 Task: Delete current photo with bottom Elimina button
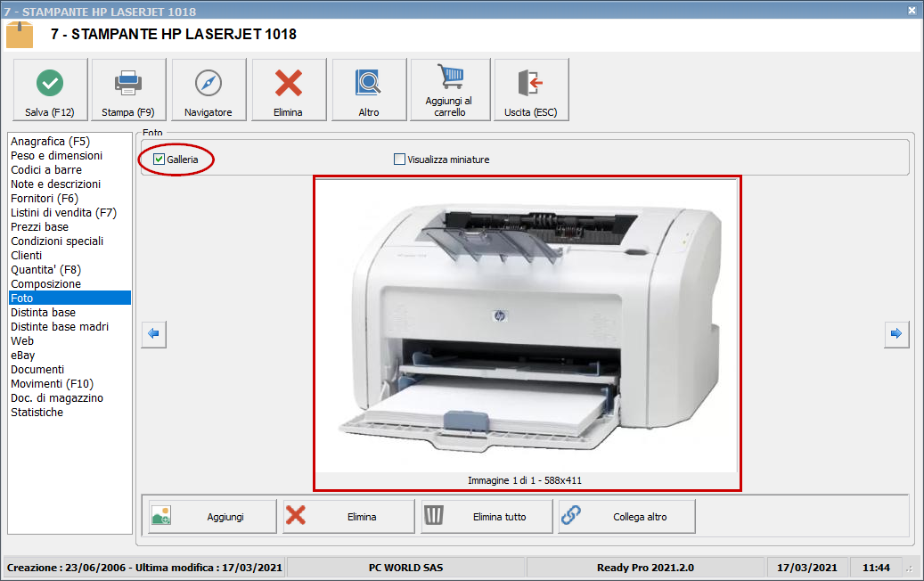[x=348, y=517]
